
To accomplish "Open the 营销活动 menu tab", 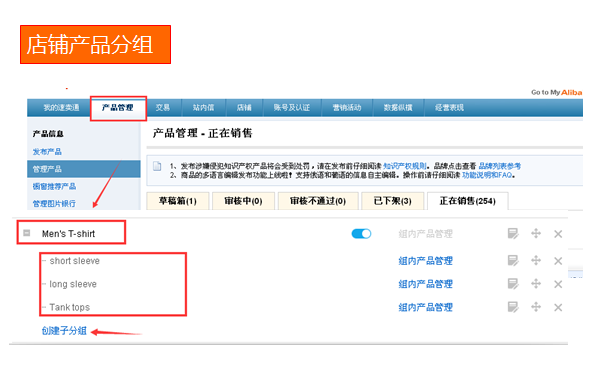I will [347, 108].
